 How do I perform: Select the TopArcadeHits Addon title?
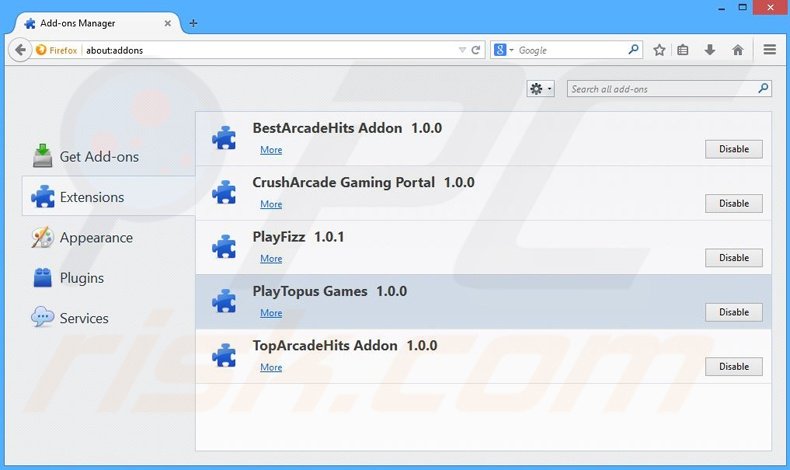(x=325, y=346)
